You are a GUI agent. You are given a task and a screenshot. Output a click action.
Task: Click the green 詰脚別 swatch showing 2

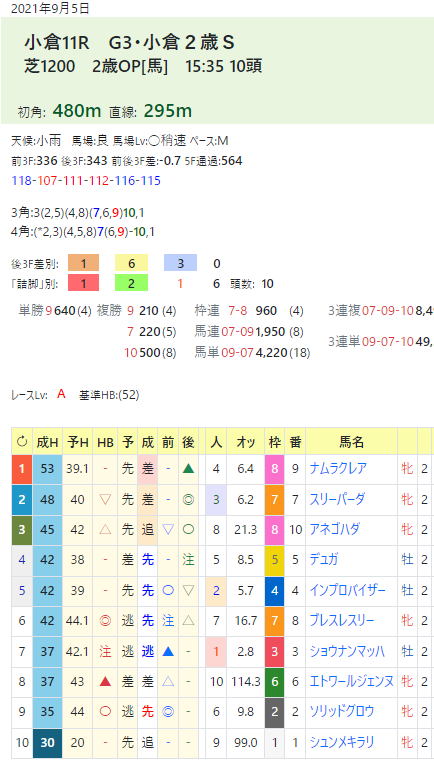click(x=132, y=283)
